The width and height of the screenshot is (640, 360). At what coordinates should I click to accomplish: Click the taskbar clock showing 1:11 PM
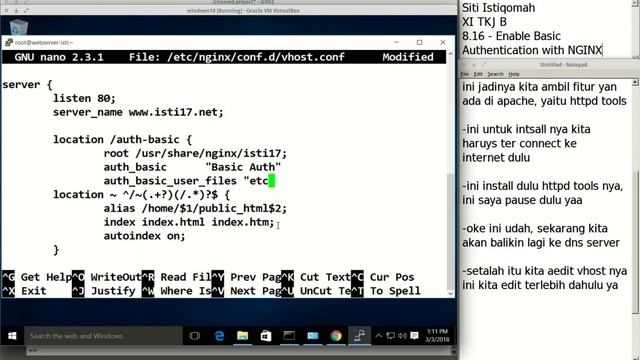[437, 336]
